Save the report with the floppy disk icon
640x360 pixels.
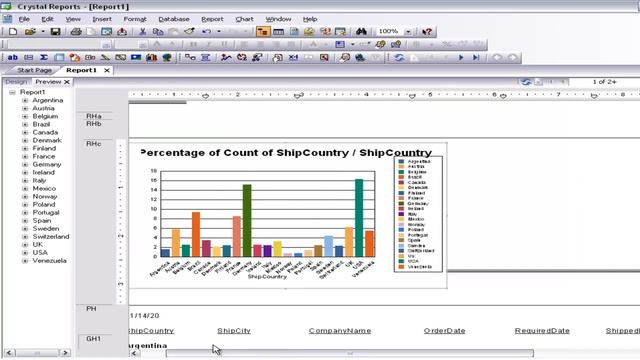click(55, 31)
